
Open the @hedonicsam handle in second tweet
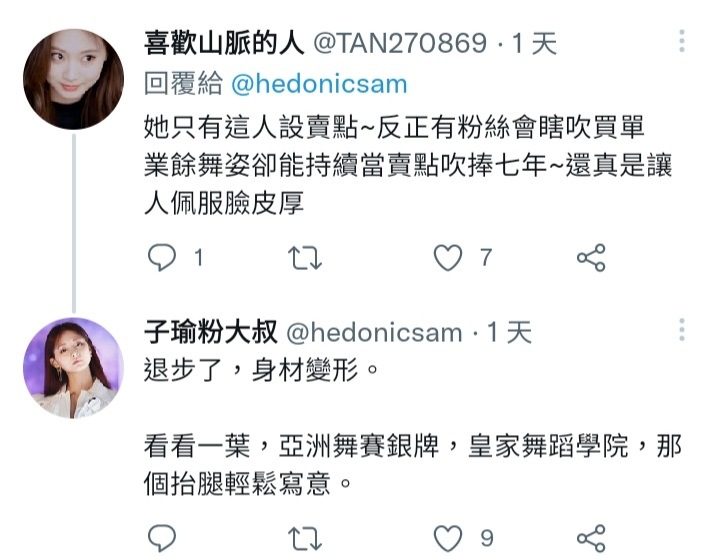coord(374,332)
